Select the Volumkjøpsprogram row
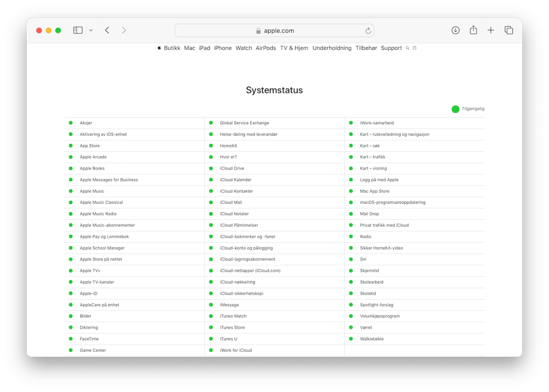Viewport: 549px width, 392px height. coord(414,316)
